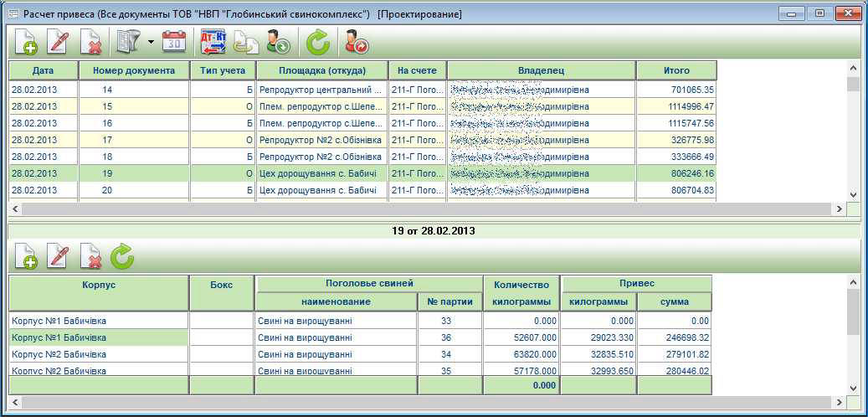This screenshot has height=417, width=868.
Task: Click the edit pencil icon in lower toolbar
Action: pos(58,256)
